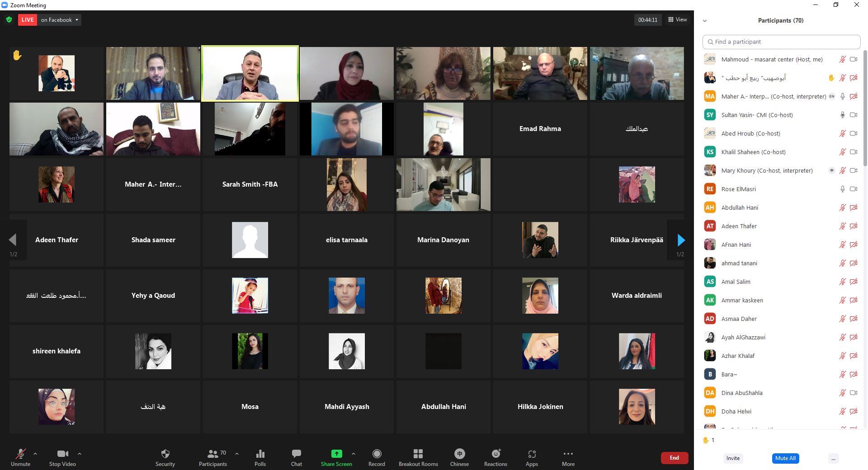Toggle Rose ElMasri's microphone
868x470 pixels.
[842, 189]
